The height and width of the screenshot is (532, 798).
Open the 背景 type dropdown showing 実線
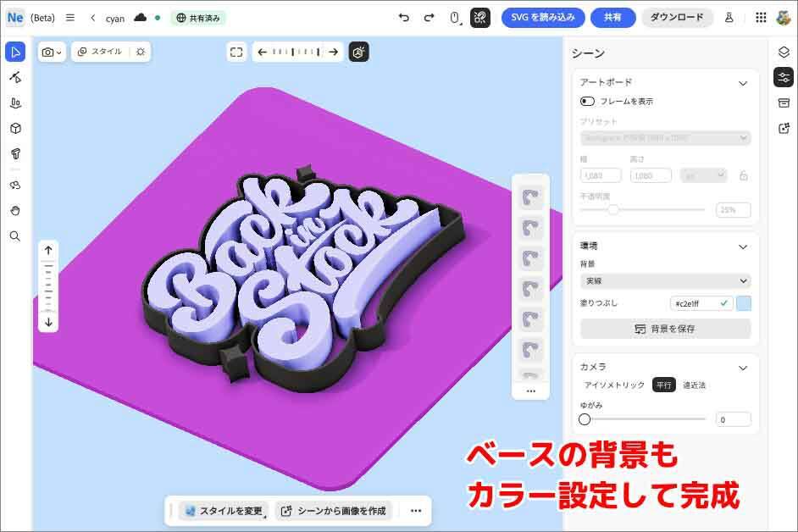coord(665,280)
